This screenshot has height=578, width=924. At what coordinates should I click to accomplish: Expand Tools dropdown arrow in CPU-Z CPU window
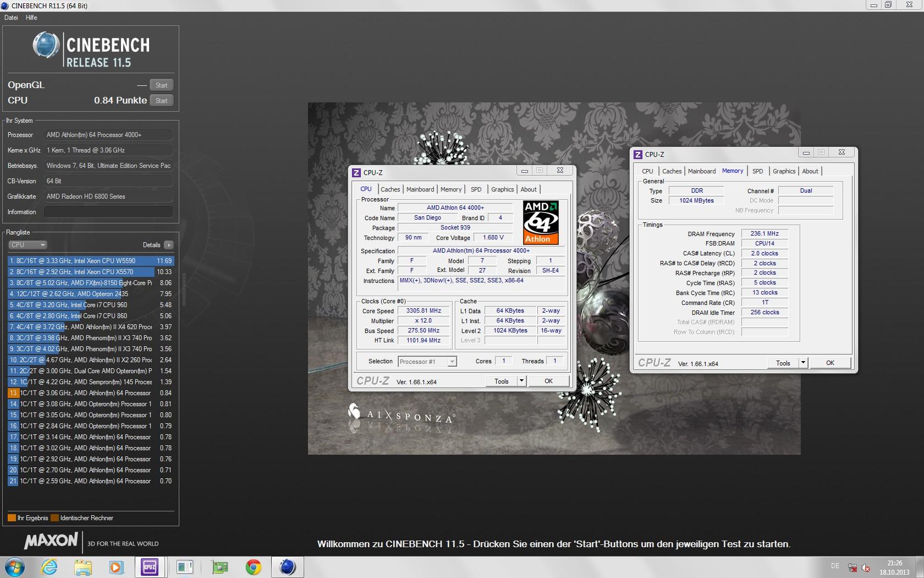click(x=521, y=381)
